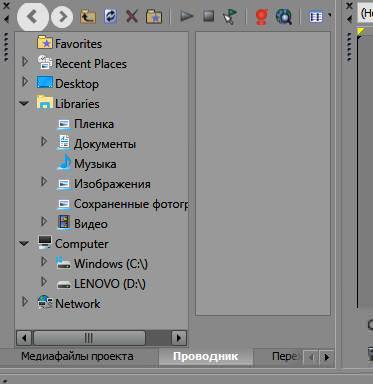Open the globe search media icon
Screen dimensions: 373x384
pyautogui.click(x=284, y=16)
